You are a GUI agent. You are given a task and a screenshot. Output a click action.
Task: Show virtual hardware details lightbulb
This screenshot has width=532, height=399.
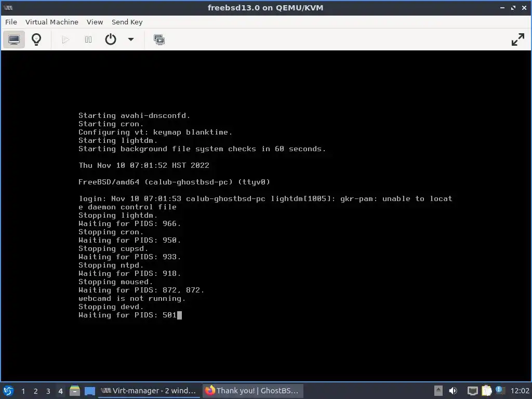36,39
